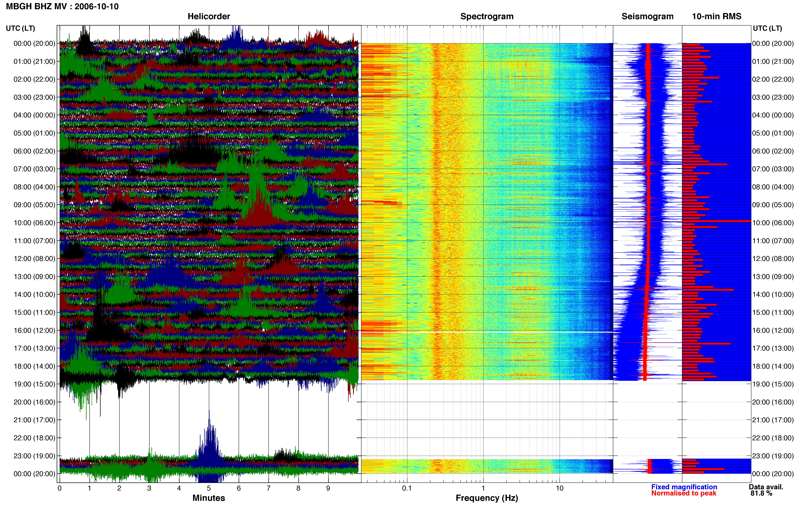Viewport: 812px width, 508px height.
Task: Click the 'Minutes' x-axis label
Action: point(208,498)
